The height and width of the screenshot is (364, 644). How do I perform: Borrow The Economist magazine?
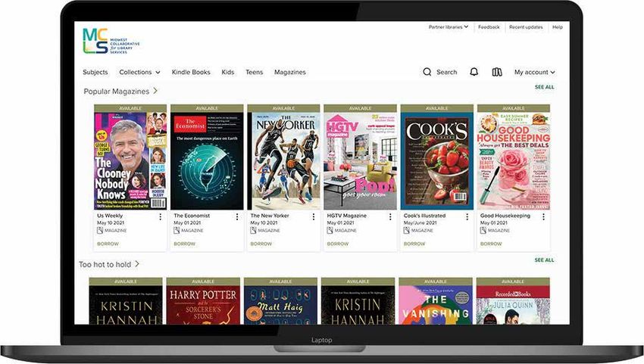(x=184, y=244)
